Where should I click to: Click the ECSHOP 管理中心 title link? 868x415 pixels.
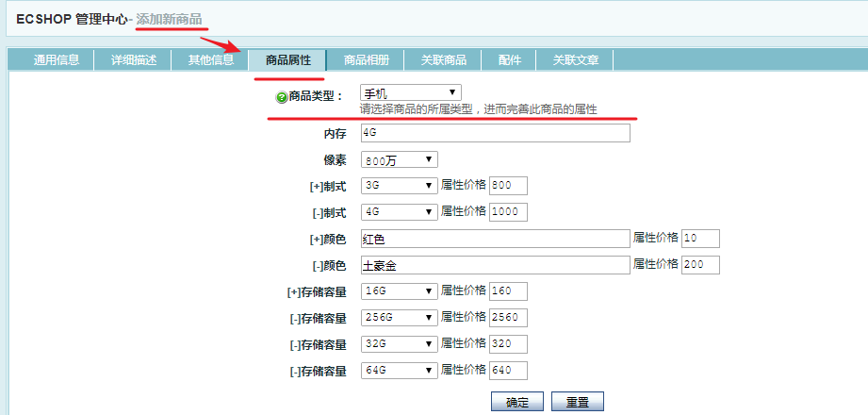(71, 19)
